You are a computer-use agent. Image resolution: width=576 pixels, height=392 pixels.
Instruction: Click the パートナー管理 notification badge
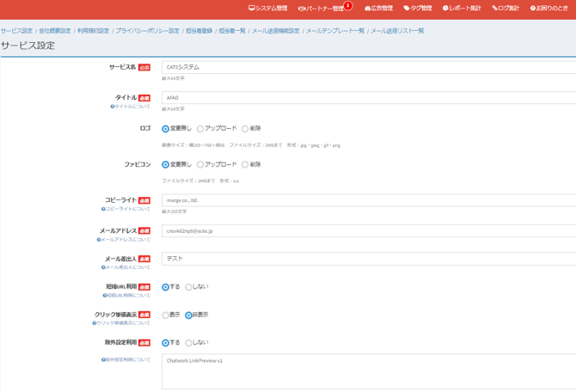pos(348,6)
